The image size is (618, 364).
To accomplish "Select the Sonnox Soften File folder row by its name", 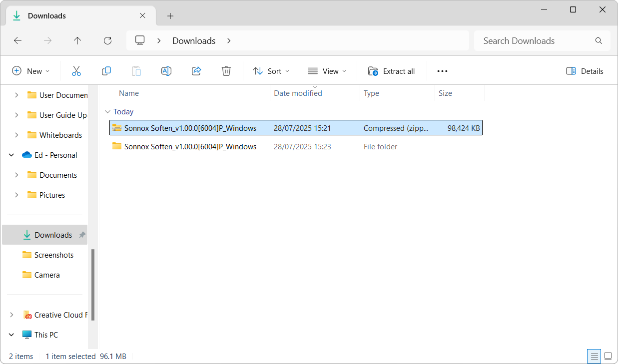I will (190, 147).
